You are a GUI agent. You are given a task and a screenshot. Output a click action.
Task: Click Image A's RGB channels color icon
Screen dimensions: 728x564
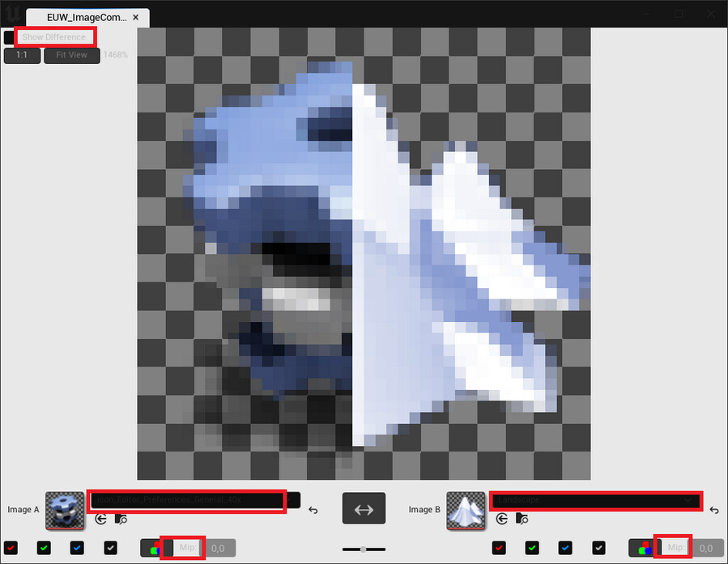(x=153, y=548)
